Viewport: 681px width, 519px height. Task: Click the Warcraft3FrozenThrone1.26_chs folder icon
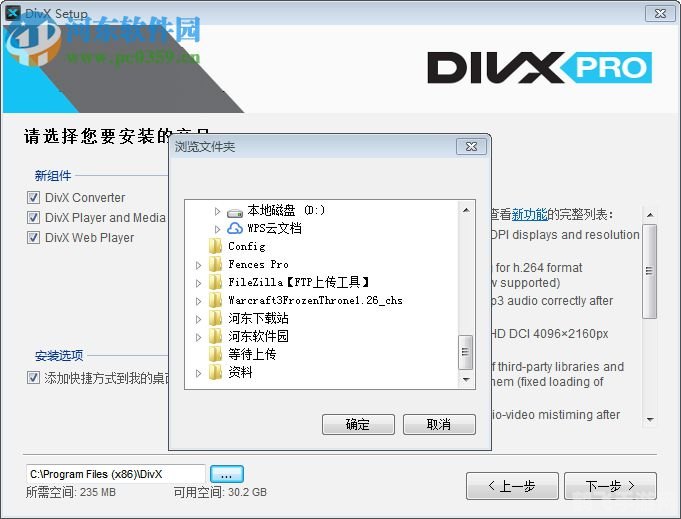click(x=216, y=301)
